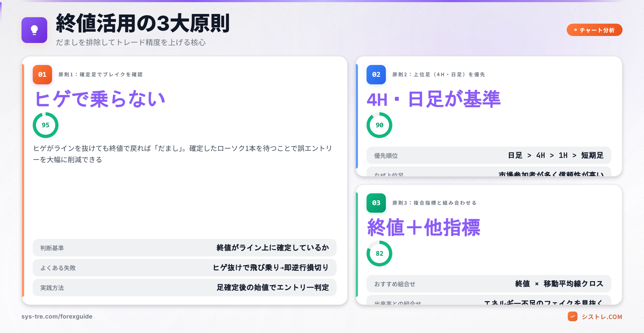Click the value 終値がライン上に確定しているか
Image resolution: width=644 pixels, height=333 pixels.
[x=273, y=248]
